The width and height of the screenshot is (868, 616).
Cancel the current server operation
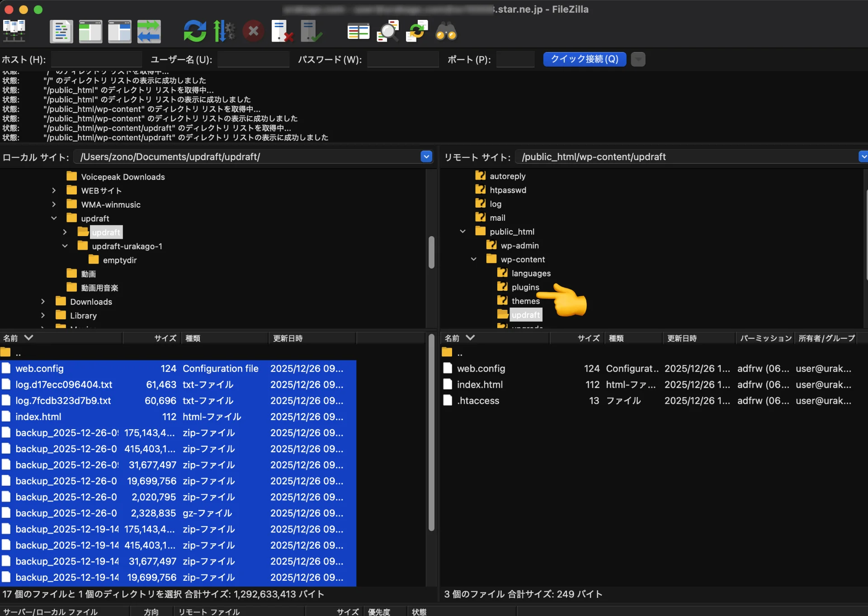click(x=253, y=31)
